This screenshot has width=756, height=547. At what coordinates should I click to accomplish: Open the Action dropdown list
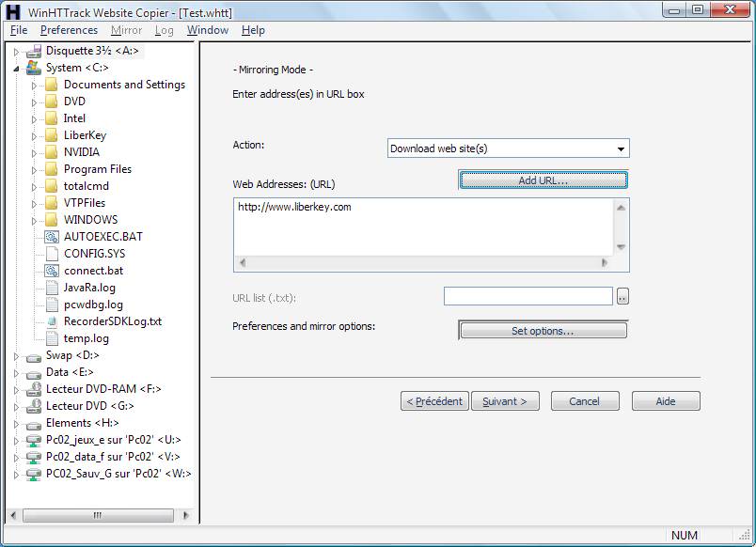621,148
